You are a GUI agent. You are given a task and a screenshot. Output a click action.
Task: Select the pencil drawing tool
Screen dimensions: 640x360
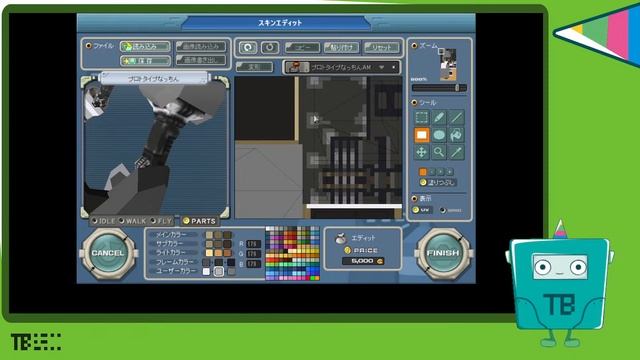[439, 118]
